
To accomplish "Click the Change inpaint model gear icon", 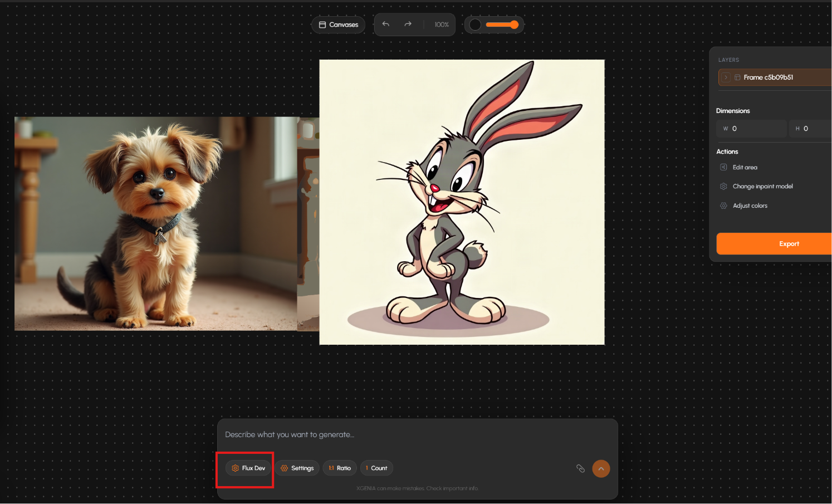I will [723, 187].
